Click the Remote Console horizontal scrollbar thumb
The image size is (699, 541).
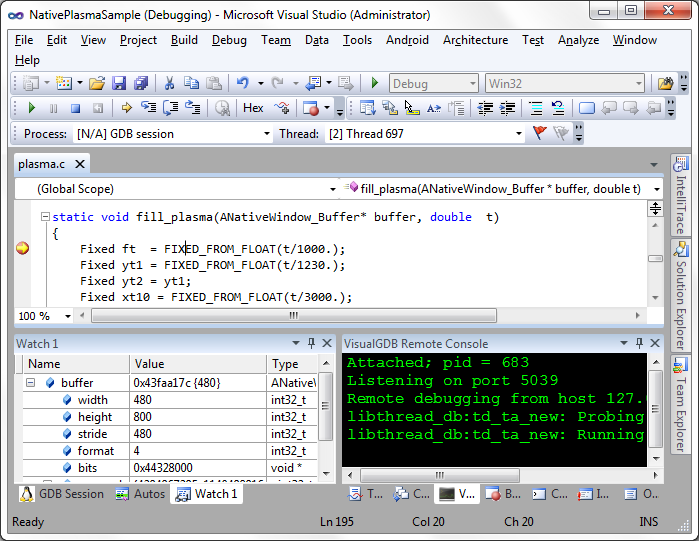click(440, 475)
